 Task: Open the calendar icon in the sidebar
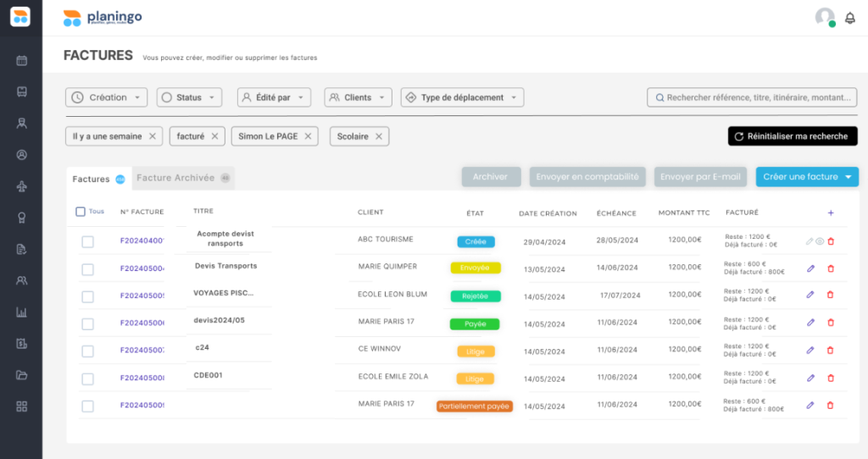click(x=21, y=60)
